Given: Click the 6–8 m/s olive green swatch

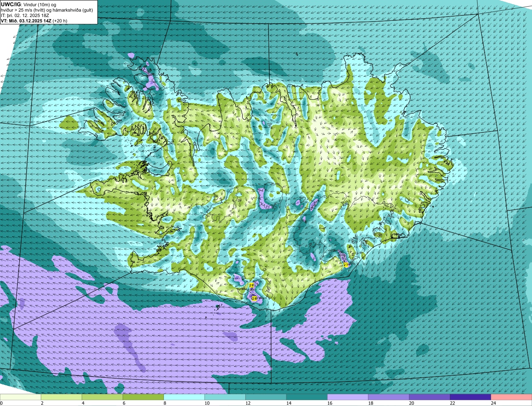Looking at the screenshot, I should [x=143, y=397].
